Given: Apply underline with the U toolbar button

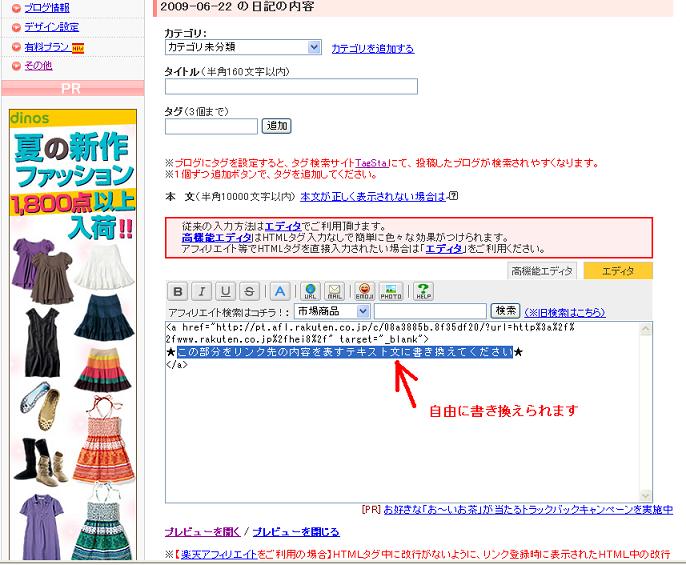Looking at the screenshot, I should pyautogui.click(x=225, y=291).
